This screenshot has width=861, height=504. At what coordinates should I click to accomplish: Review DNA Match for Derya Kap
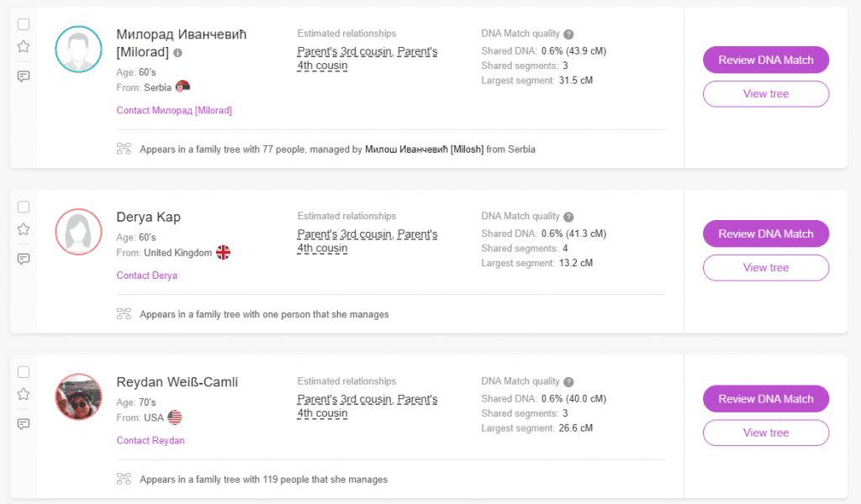[765, 234]
